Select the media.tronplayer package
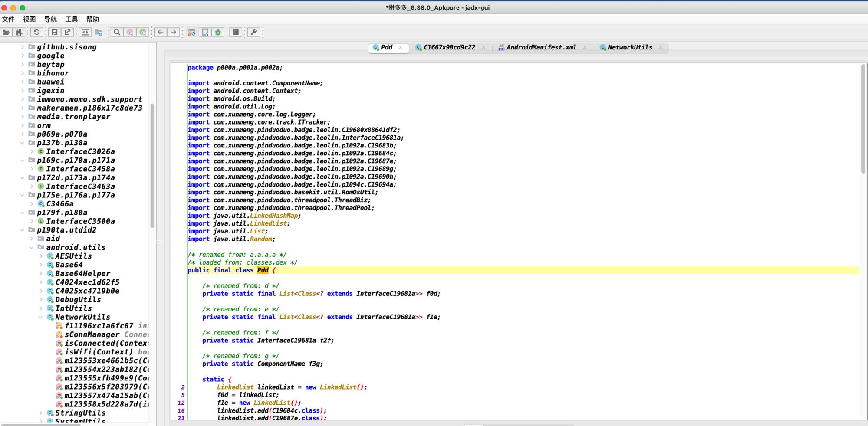 click(x=73, y=117)
